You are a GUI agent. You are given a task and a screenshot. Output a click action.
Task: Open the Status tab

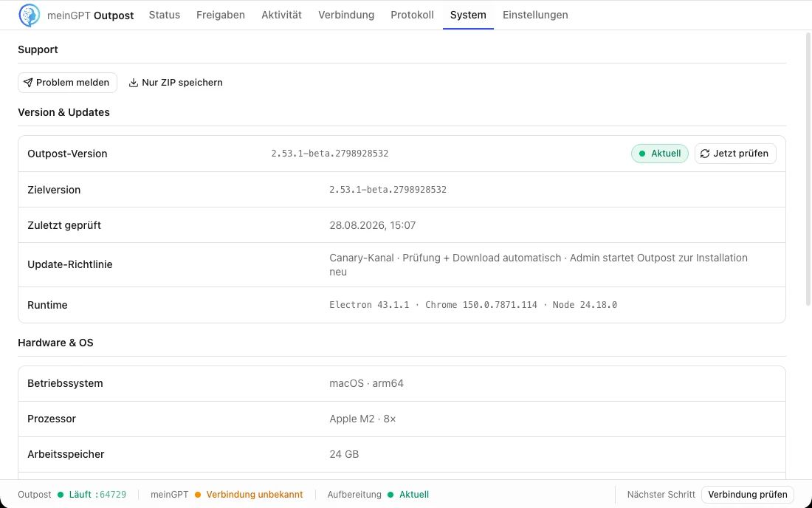(x=164, y=15)
